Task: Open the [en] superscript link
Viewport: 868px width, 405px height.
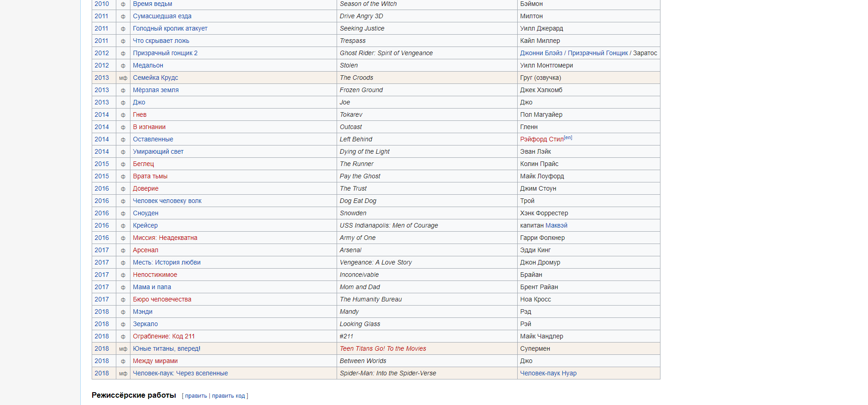Action: [x=568, y=137]
